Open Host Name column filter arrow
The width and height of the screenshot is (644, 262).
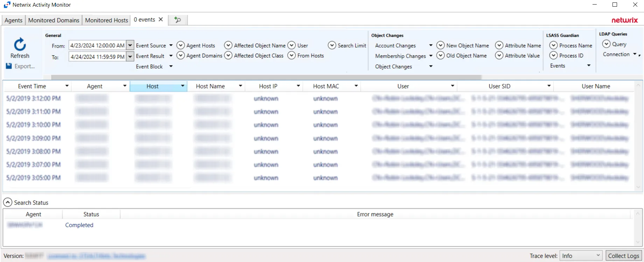pos(240,86)
